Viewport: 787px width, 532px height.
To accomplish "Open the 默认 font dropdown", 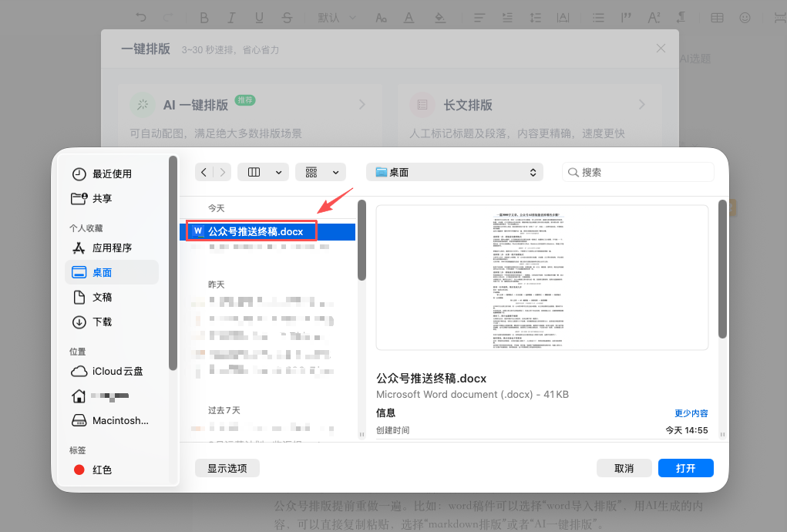I will point(337,18).
